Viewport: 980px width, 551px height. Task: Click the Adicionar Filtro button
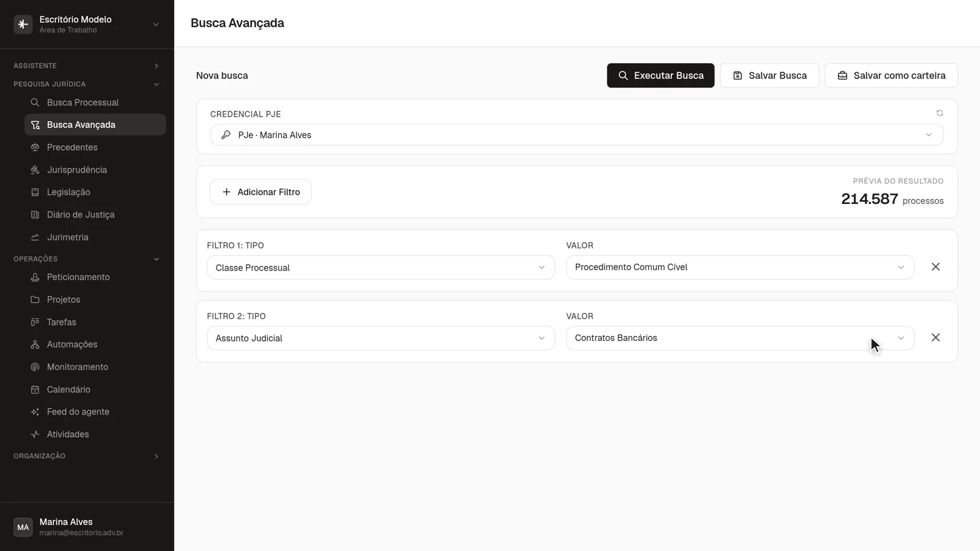tap(260, 192)
